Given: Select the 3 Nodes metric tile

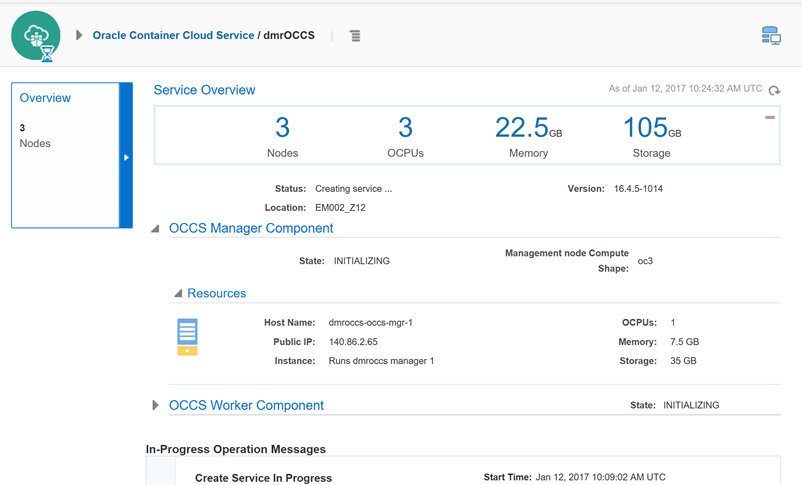Looking at the screenshot, I should pyautogui.click(x=282, y=136).
